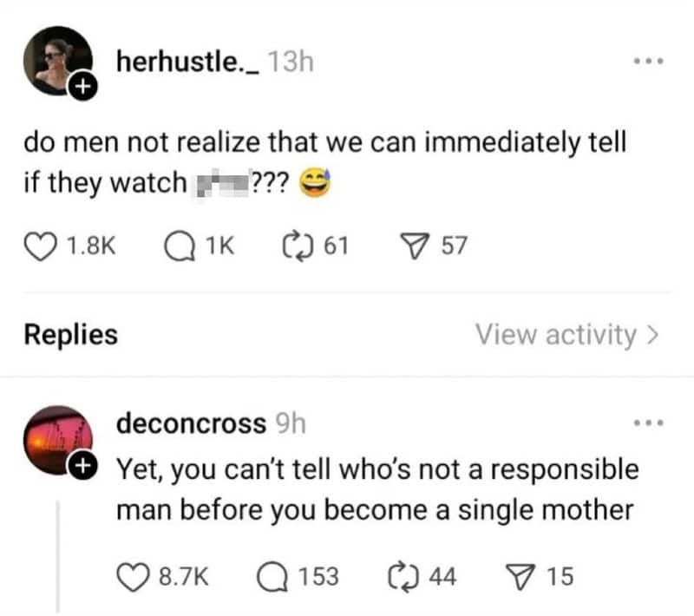Reply to the deconcross comment
694x616 pixels.
pos(272,577)
